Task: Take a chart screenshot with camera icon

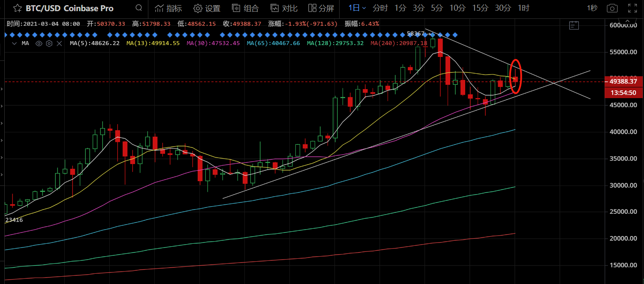Action: 612,8
